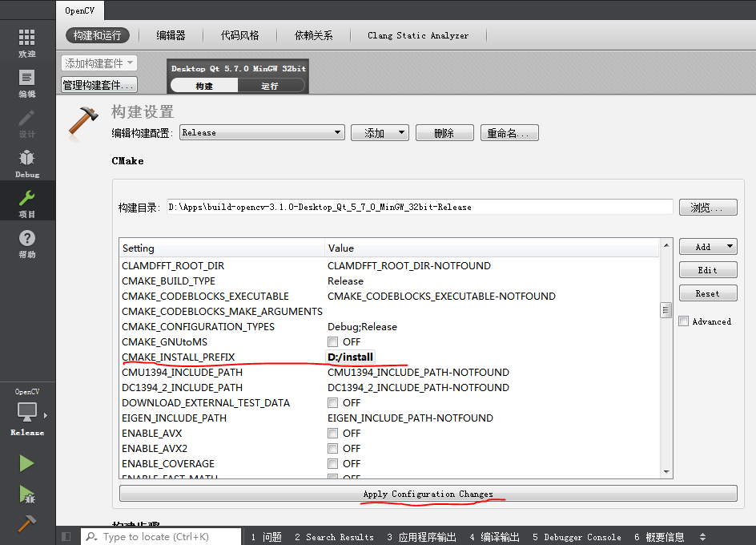This screenshot has height=545, width=756.
Task: Select the 构建和运行 tab
Action: [x=98, y=35]
